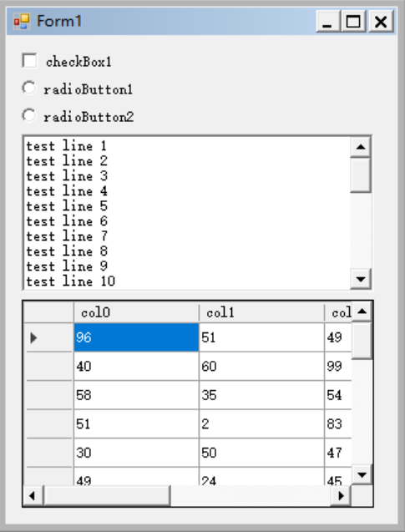Viewport: 405px width, 532px height.
Task: Click the text box scroll up arrow
Action: [361, 147]
